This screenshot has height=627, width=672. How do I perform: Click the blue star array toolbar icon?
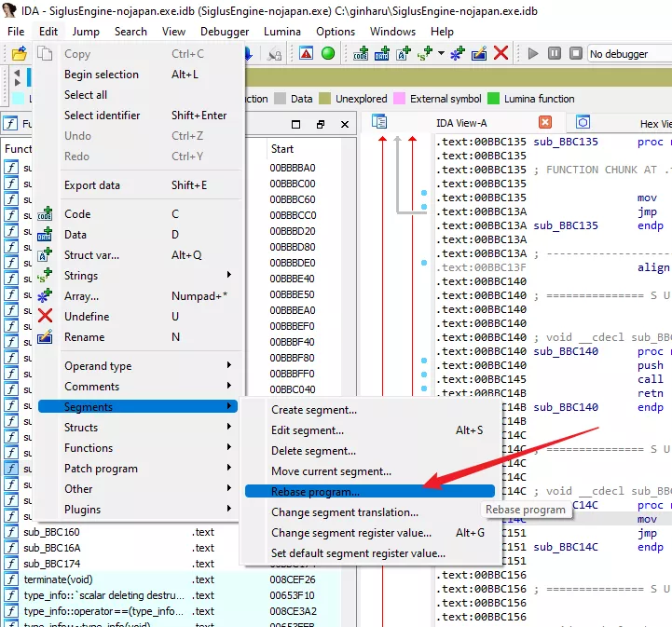coord(456,53)
